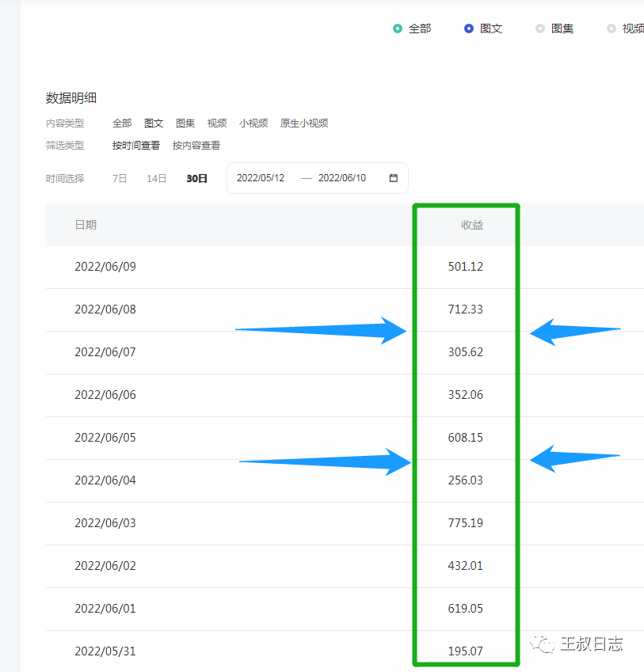Screen dimensions: 644x672
Task: Click revenue value 608.15
Action: point(465,438)
